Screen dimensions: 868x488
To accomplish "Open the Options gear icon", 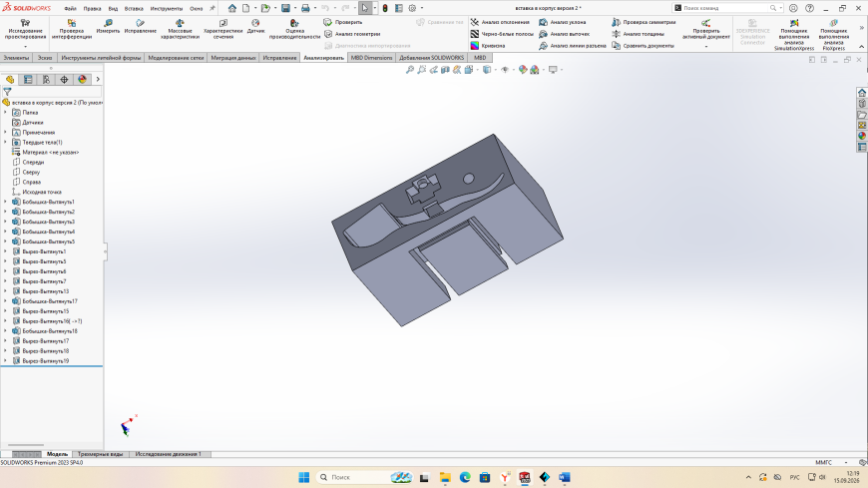I will coord(412,8).
